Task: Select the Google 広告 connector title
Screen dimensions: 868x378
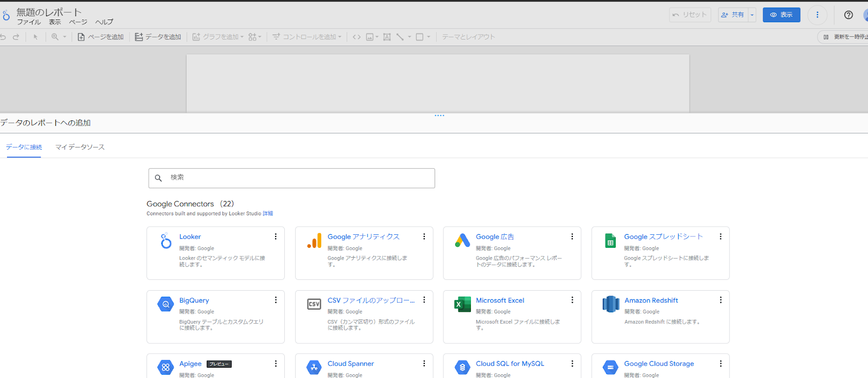Action: (495, 237)
